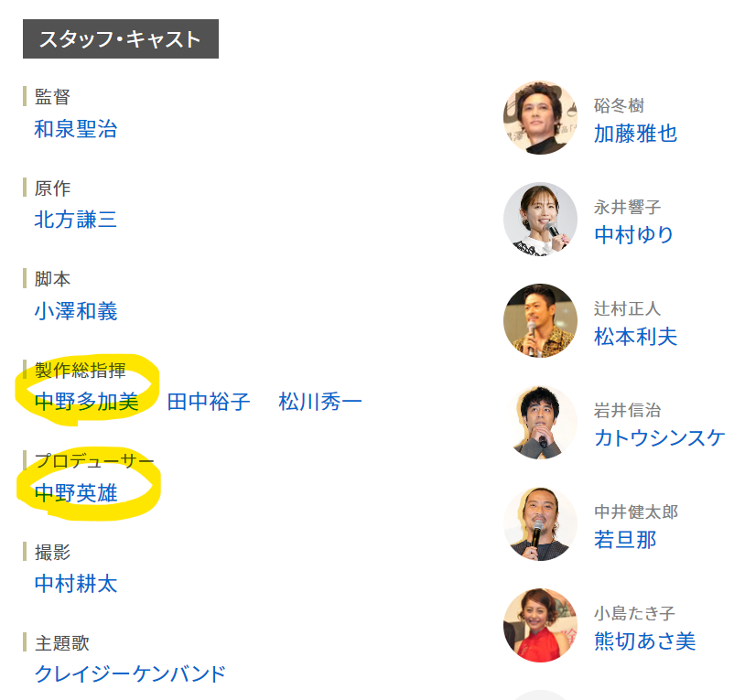This screenshot has height=700, width=745.
Task: Open 加藤雅也 cast photo
Action: [540, 117]
